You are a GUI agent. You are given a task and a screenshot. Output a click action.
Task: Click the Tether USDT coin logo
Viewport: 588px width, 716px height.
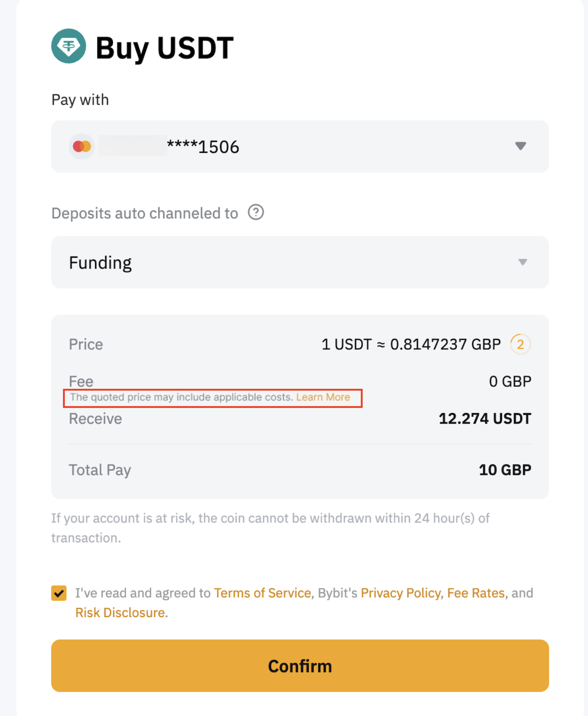69,46
